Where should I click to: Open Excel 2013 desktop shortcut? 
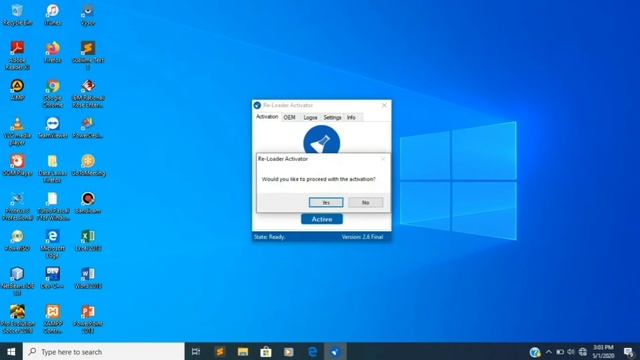(88, 240)
